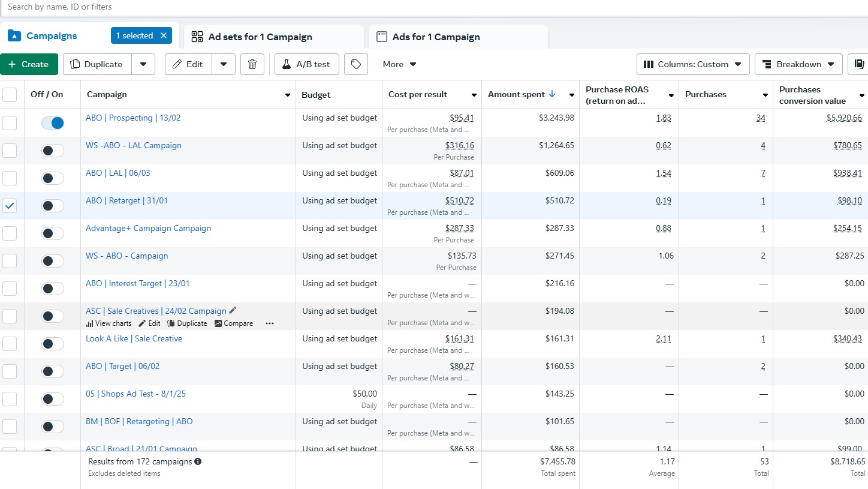Click the trash delete icon in toolbar

pyautogui.click(x=252, y=64)
